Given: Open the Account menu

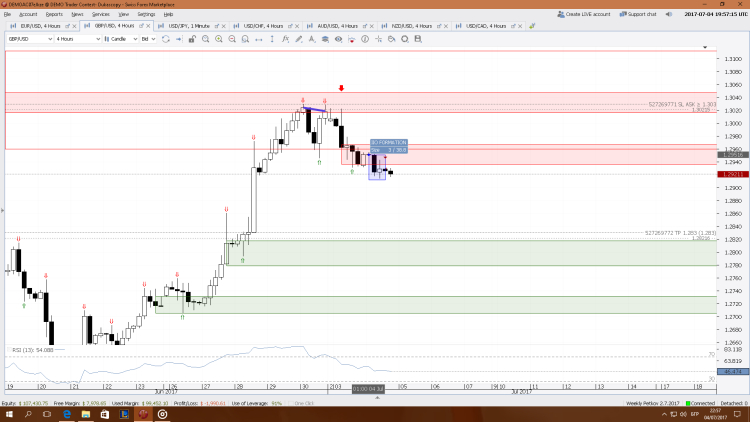Looking at the screenshot, I should [28, 14].
